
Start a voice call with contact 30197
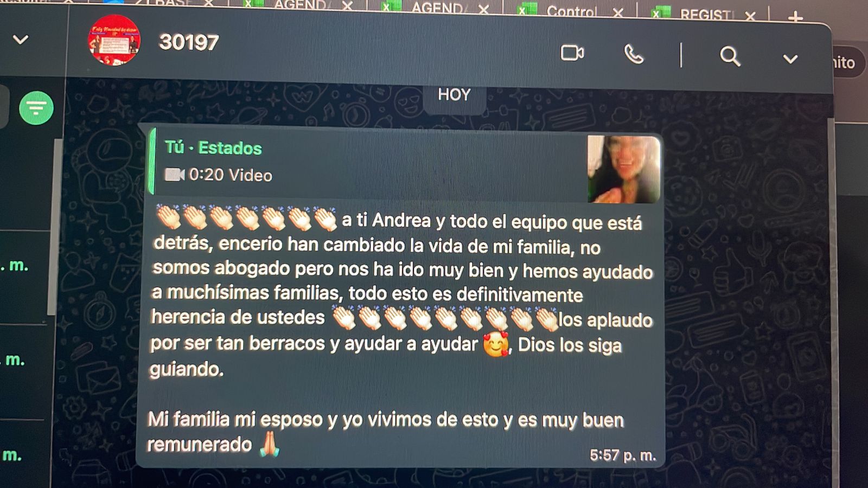634,54
